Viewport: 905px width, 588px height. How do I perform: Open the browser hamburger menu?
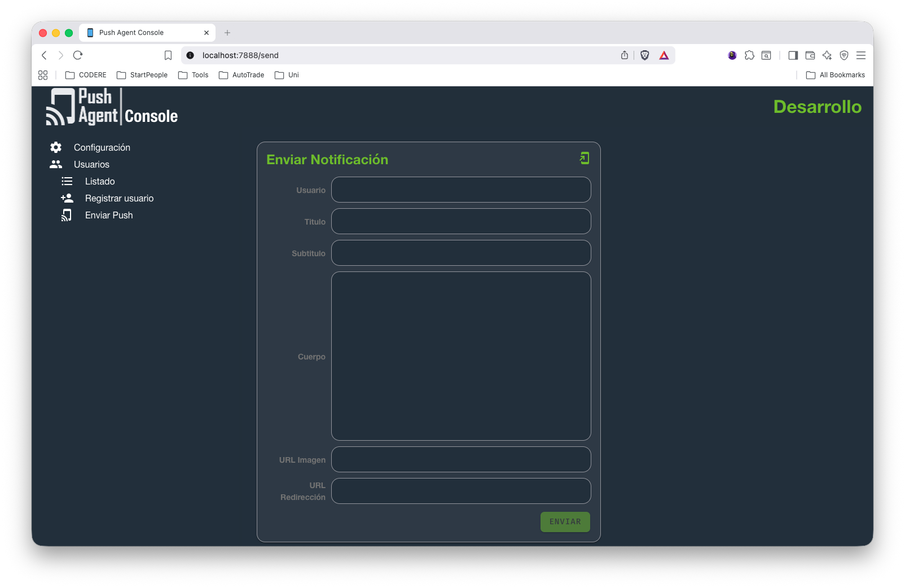(x=861, y=55)
